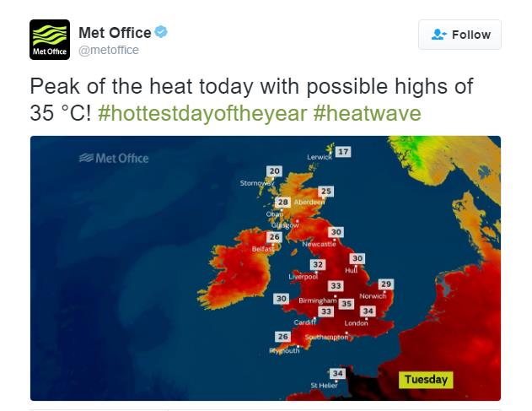Click the yellow Tuesday label on map
The image size is (532, 411).
426,379
